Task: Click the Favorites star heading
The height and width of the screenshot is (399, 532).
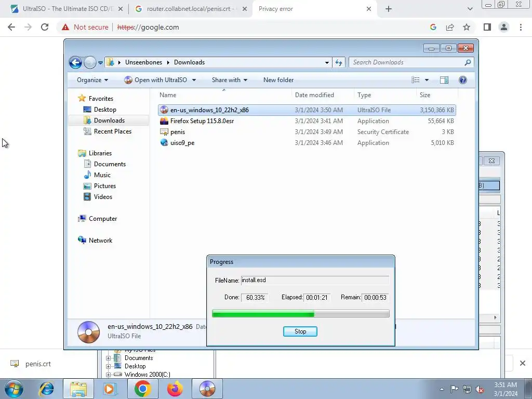Action: [96, 98]
